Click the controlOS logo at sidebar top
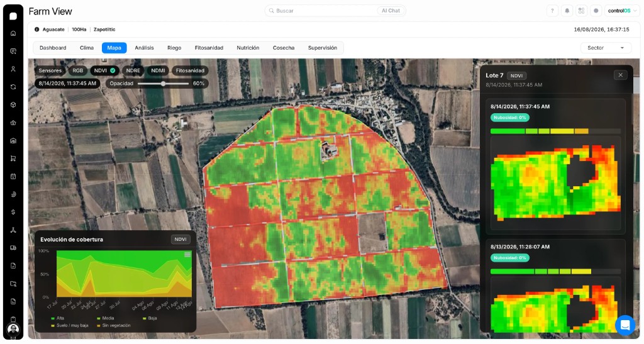The image size is (644, 344). 13,16
